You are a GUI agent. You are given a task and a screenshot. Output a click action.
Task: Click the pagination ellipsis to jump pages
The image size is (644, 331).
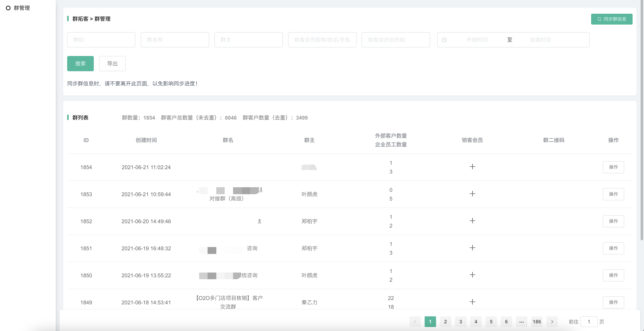[x=521, y=322]
